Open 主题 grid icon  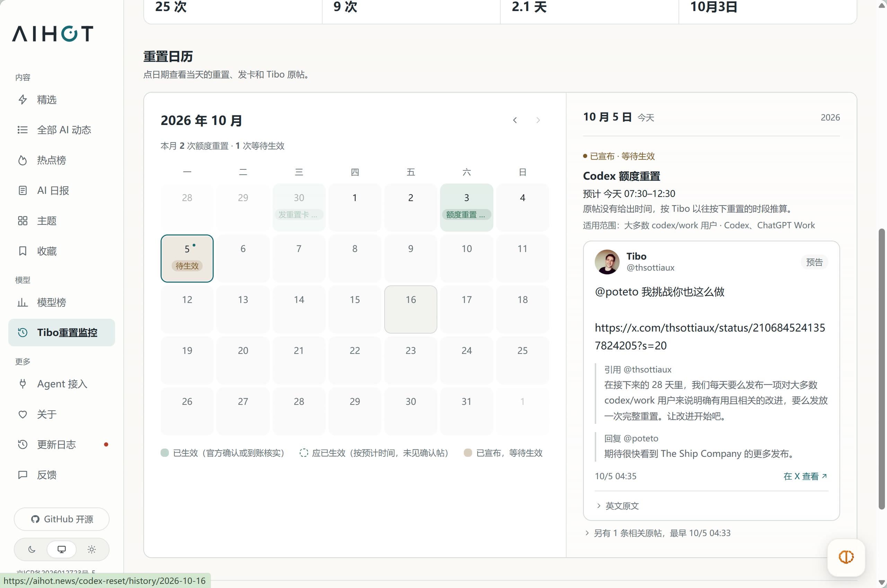[x=23, y=221]
